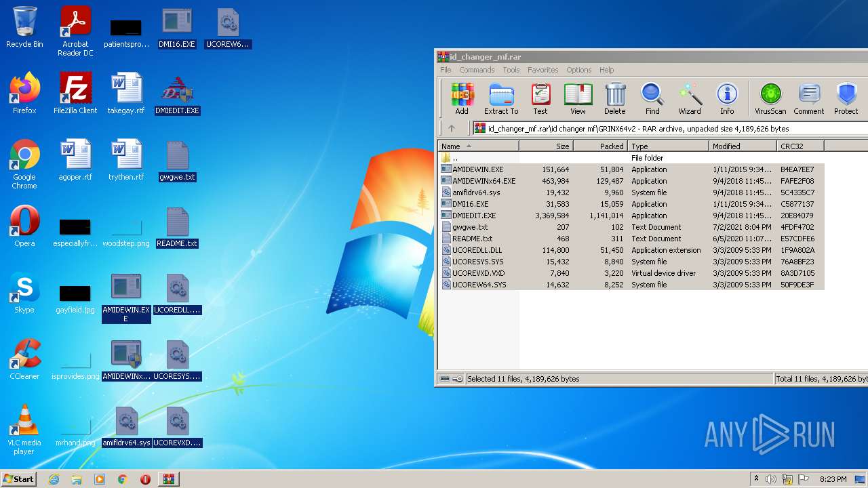Sort by CRC32 column header
Image resolution: width=868 pixels, height=488 pixels.
pyautogui.click(x=801, y=146)
